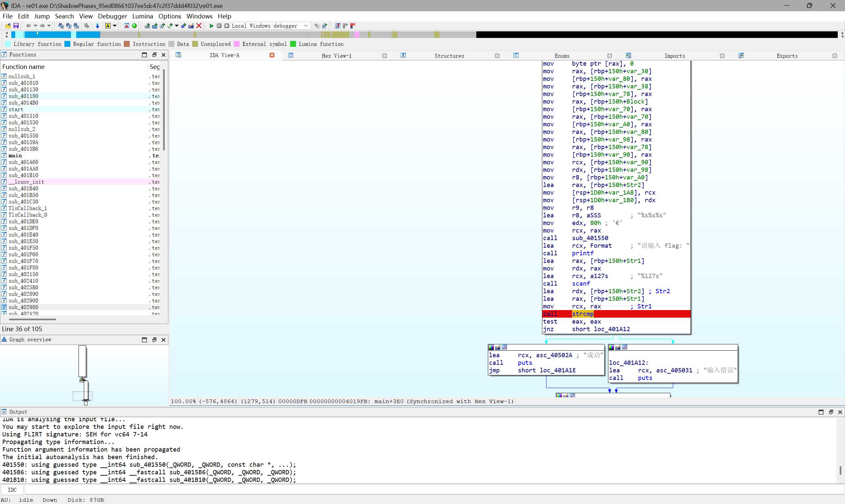Viewport: 845px width, 504px height.
Task: Start the debugger with play button
Action: point(211,26)
